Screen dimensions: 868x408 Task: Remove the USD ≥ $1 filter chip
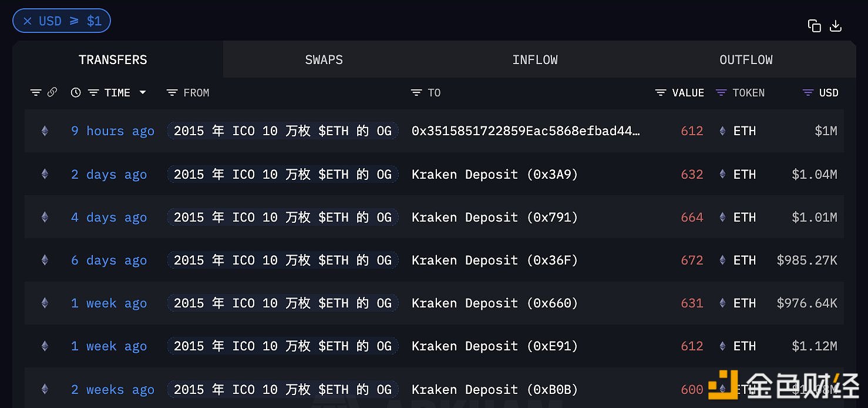point(28,21)
